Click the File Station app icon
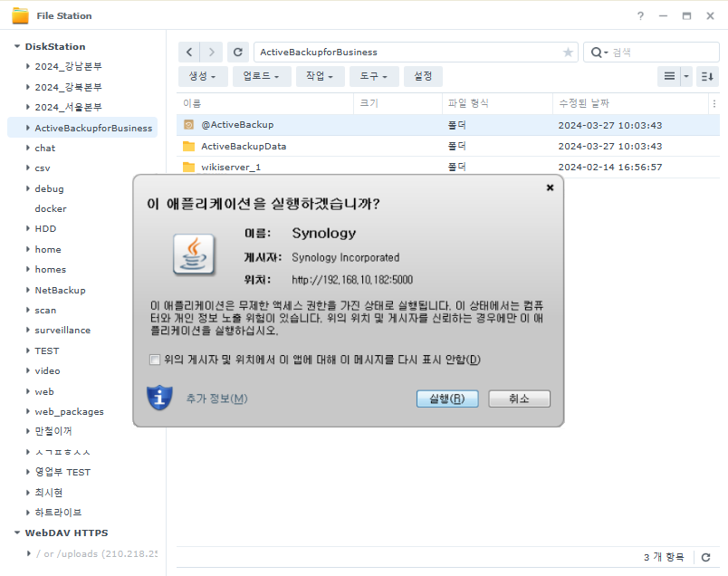Screen dimensions: 728x576 [20, 15]
